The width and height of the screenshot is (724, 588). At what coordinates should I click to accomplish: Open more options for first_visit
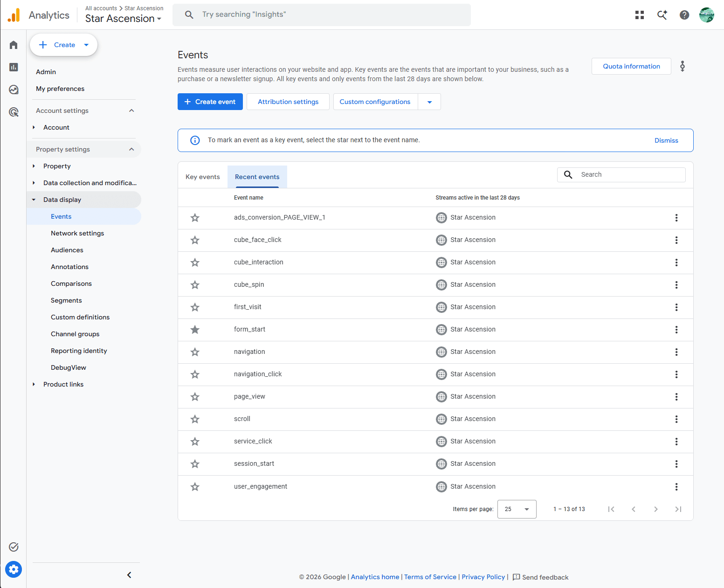(x=676, y=307)
